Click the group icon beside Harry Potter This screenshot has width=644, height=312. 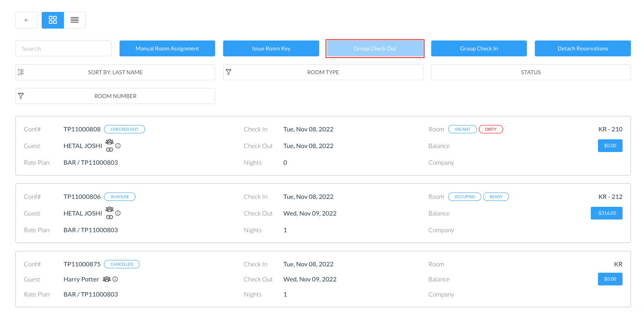106,279
